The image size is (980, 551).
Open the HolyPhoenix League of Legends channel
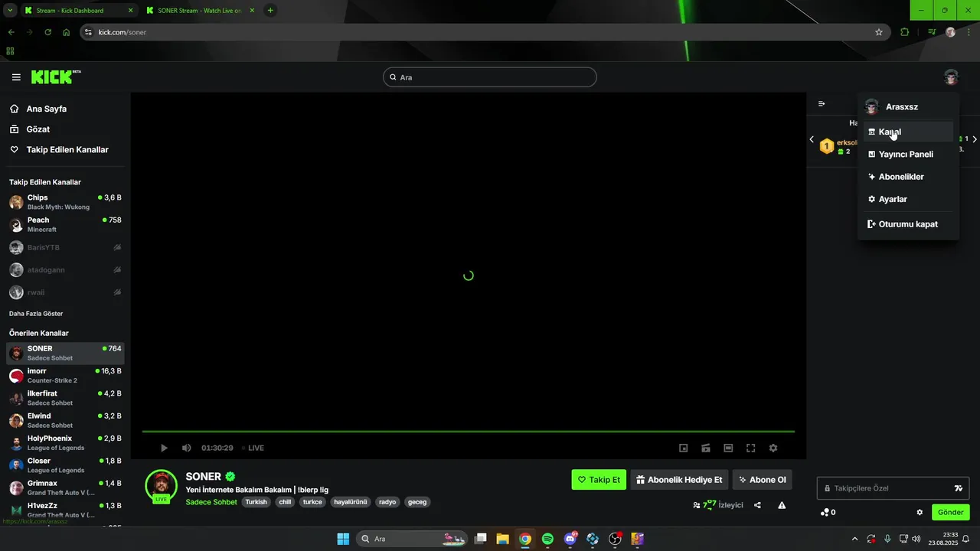[x=65, y=443]
